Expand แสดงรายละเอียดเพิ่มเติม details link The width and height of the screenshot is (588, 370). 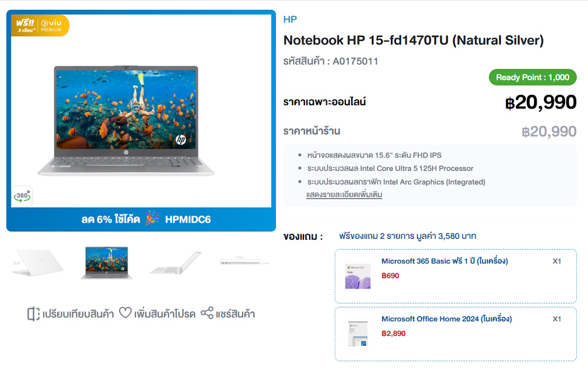coord(344,195)
